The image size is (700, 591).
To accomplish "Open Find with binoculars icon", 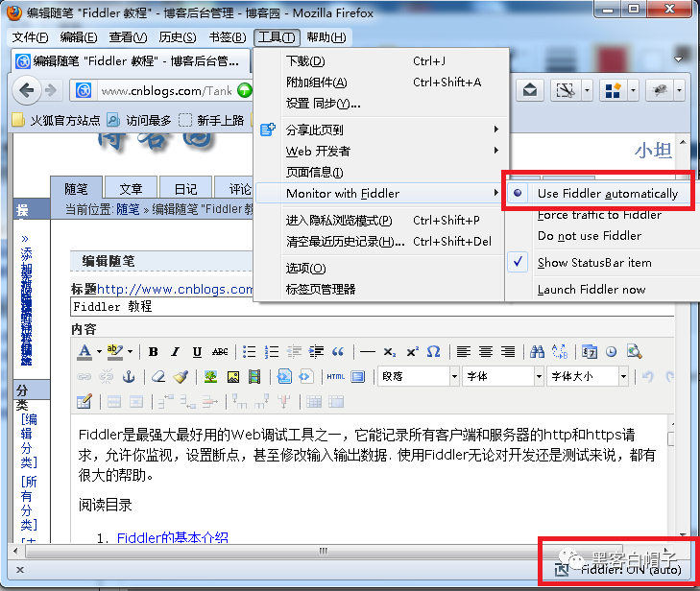I will (x=537, y=352).
